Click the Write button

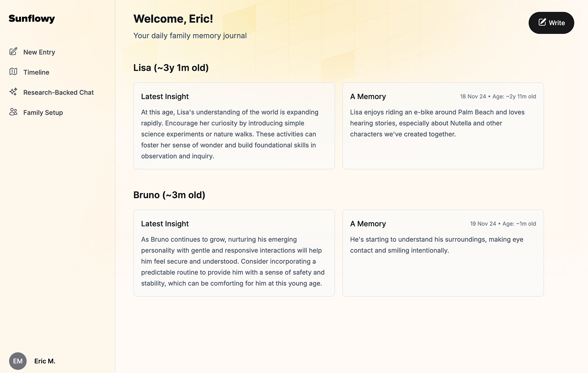click(x=551, y=23)
